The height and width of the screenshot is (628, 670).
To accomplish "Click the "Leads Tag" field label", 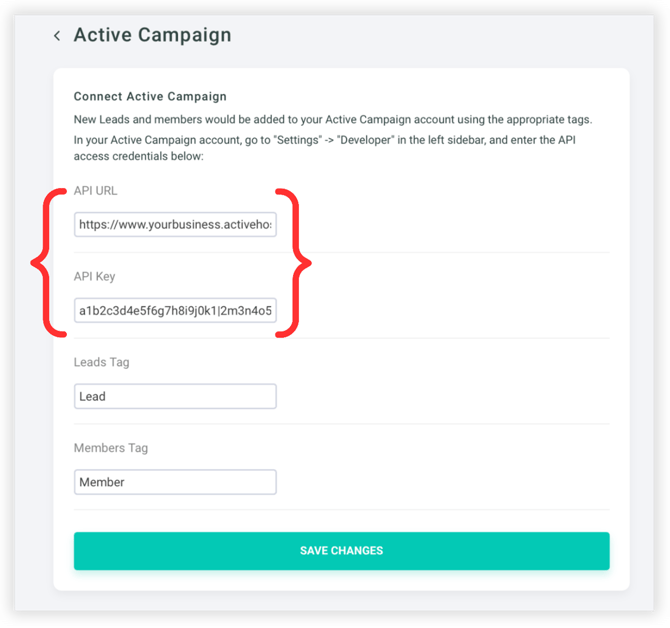I will coord(101,362).
